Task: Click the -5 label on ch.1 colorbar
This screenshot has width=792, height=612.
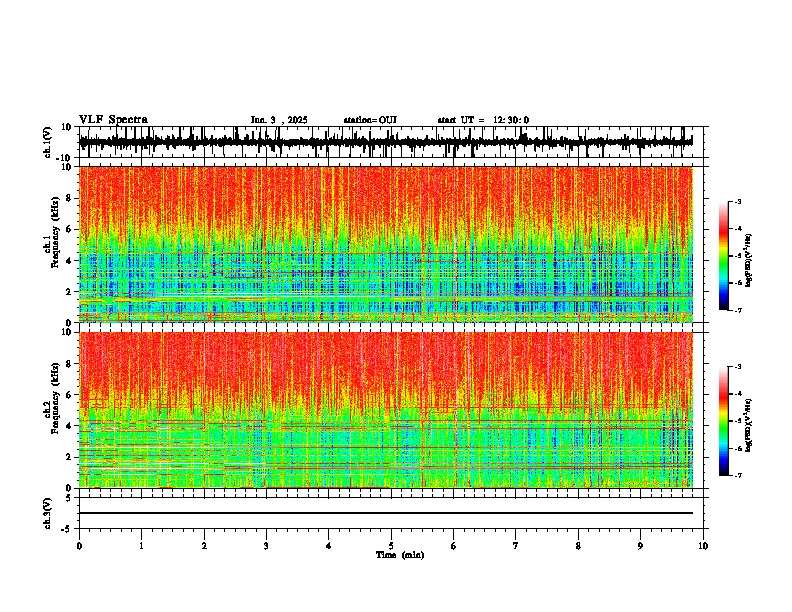Action: point(737,256)
